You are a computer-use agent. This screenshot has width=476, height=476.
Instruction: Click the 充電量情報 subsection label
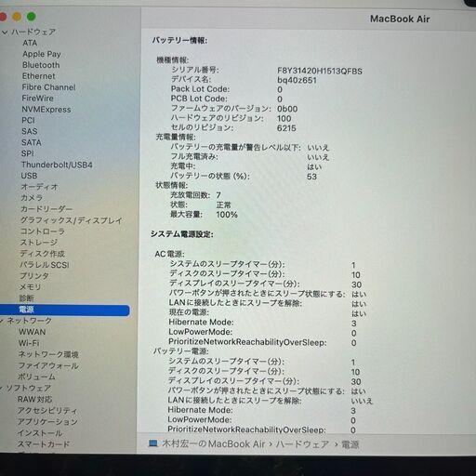coord(176,137)
